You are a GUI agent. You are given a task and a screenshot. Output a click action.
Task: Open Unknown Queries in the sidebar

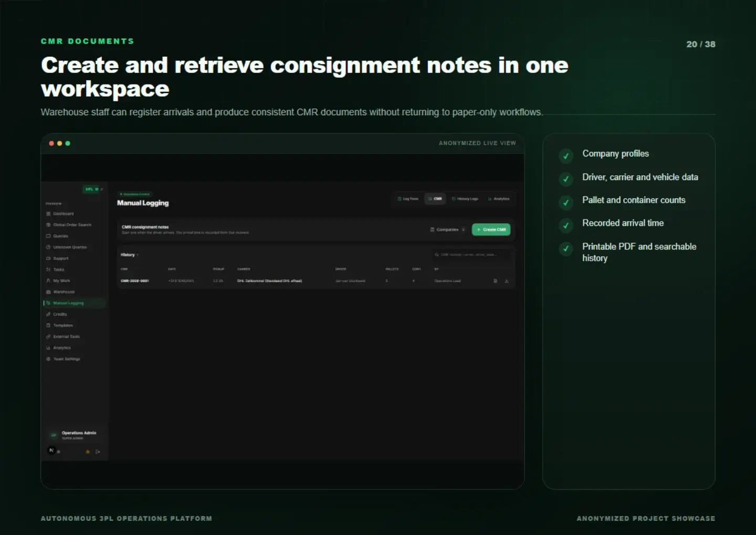[x=67, y=247]
